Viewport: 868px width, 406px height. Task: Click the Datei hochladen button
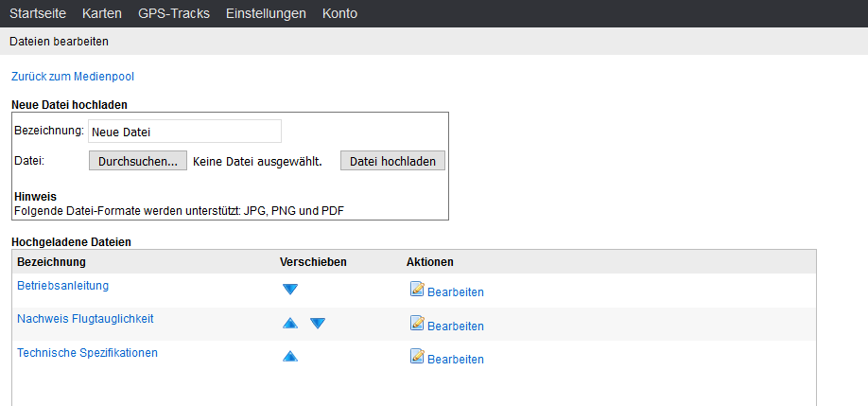[x=392, y=161]
